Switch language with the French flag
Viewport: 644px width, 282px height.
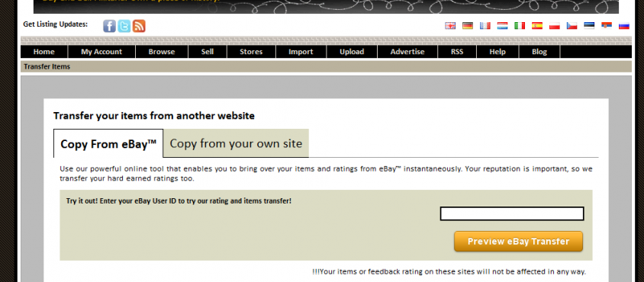pos(485,25)
